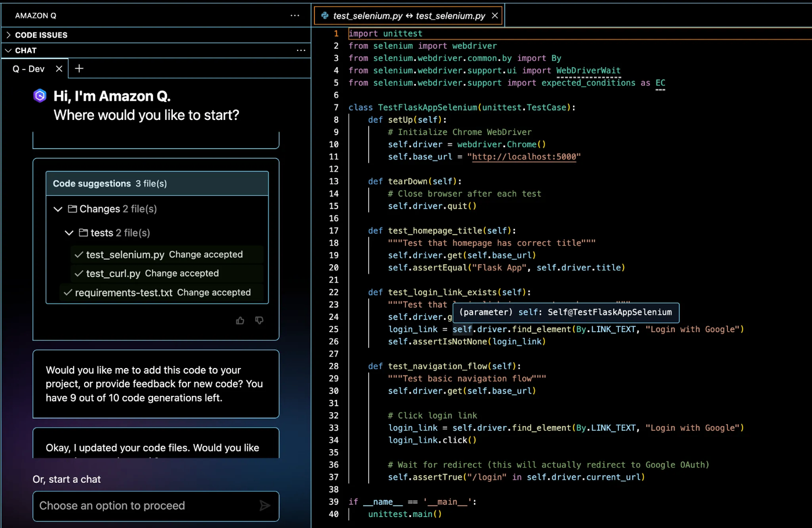Click WebDriverWait import on line 4

coord(588,71)
